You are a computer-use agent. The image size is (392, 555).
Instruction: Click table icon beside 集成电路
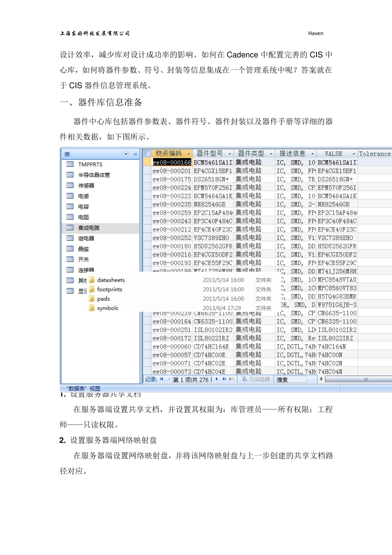(70, 228)
